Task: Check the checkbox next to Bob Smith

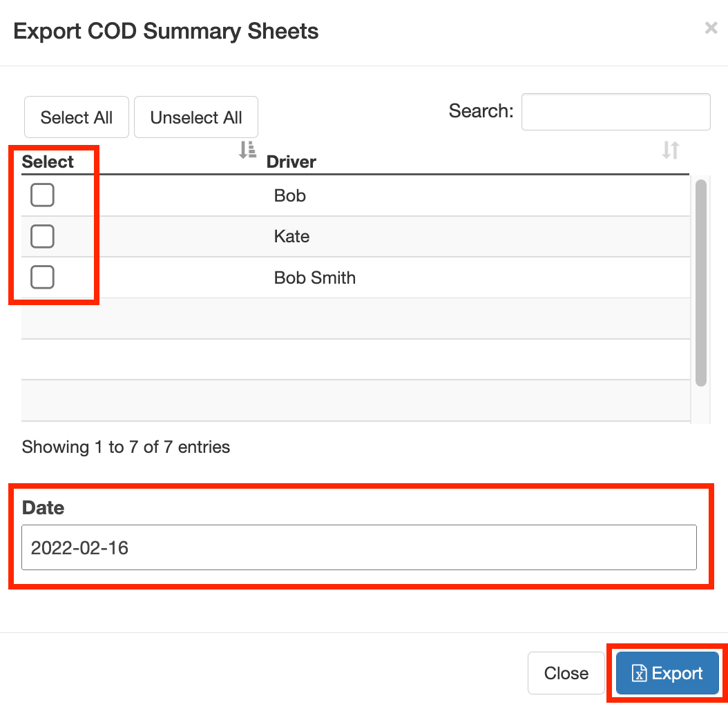Action: click(x=41, y=277)
